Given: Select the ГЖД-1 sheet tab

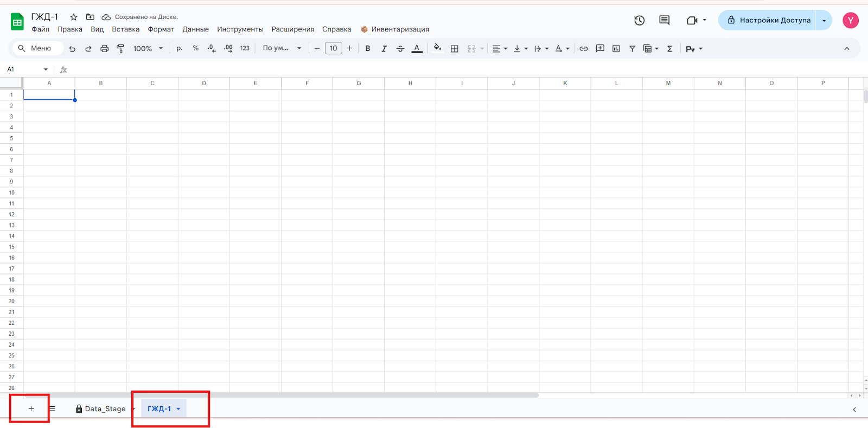Looking at the screenshot, I should pyautogui.click(x=159, y=409).
